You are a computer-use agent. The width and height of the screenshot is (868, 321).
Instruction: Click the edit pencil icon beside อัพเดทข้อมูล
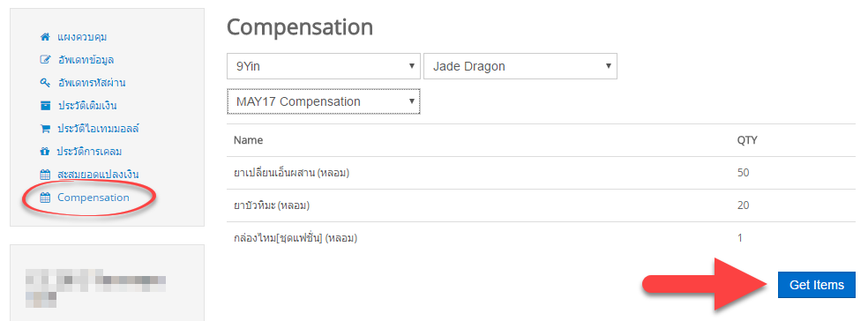pos(45,60)
